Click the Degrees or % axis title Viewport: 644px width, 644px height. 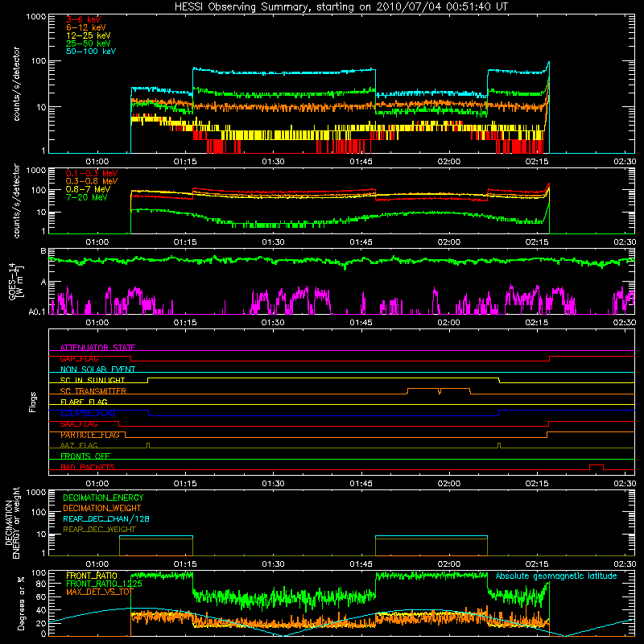(21, 603)
